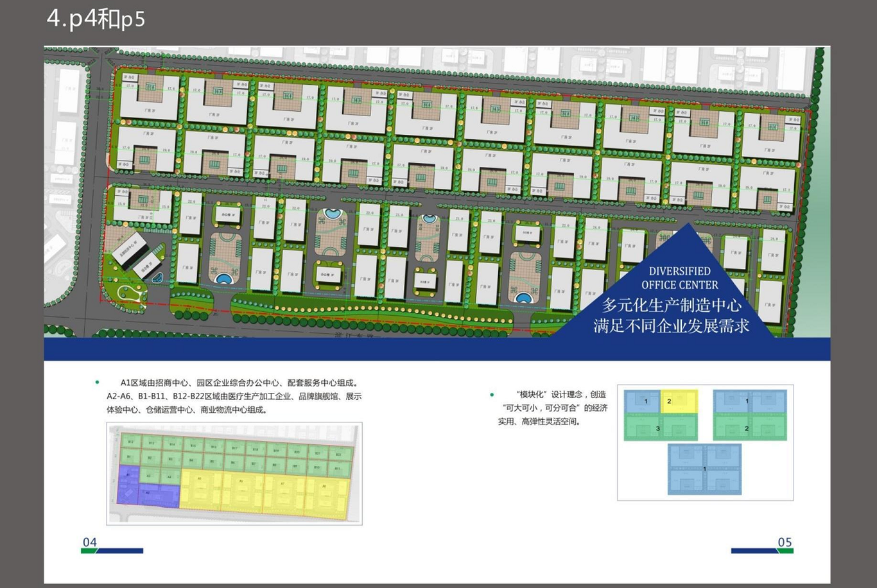Click the text '满足不同企业发展需求'

(672, 325)
